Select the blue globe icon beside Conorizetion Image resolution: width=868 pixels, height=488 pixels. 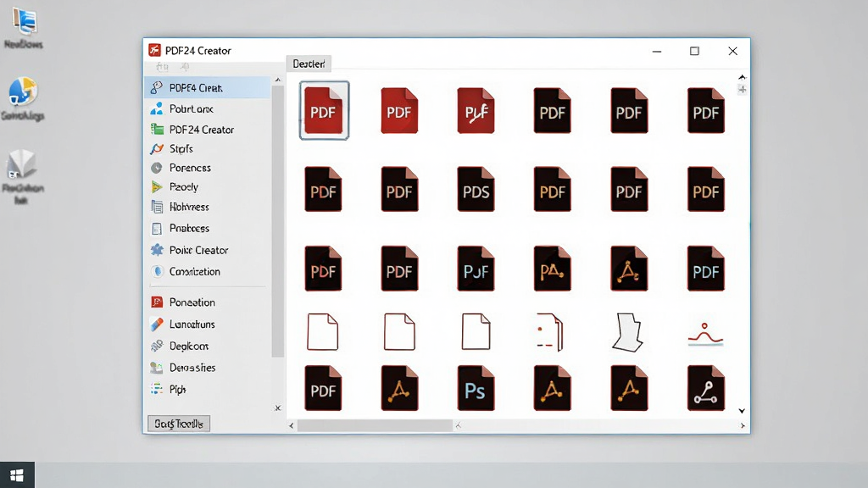(x=158, y=272)
